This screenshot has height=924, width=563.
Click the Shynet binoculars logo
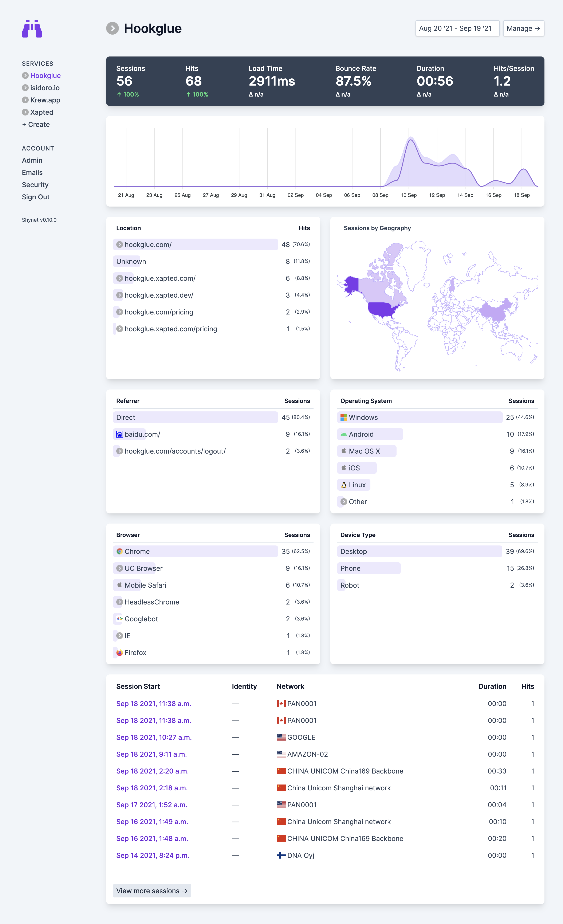click(x=32, y=29)
